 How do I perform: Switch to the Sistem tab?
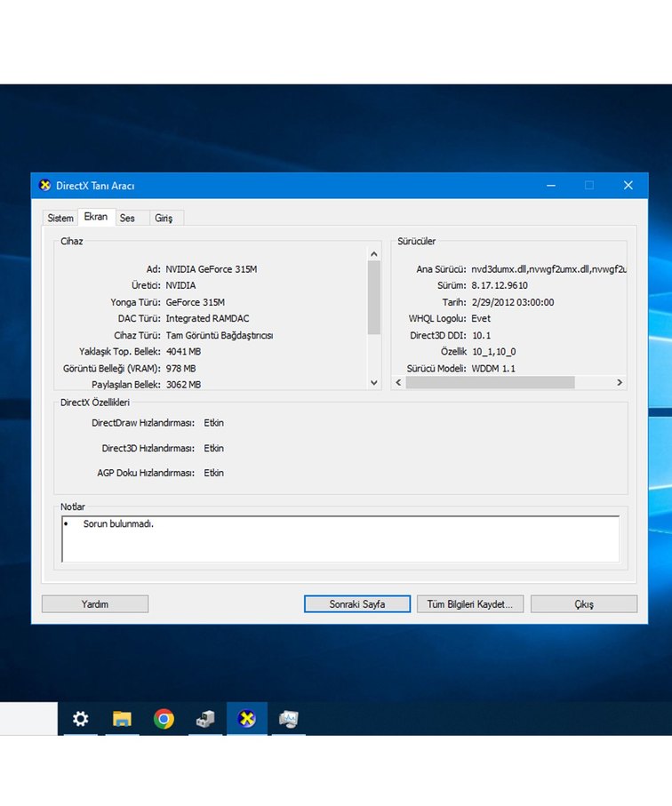coord(60,218)
